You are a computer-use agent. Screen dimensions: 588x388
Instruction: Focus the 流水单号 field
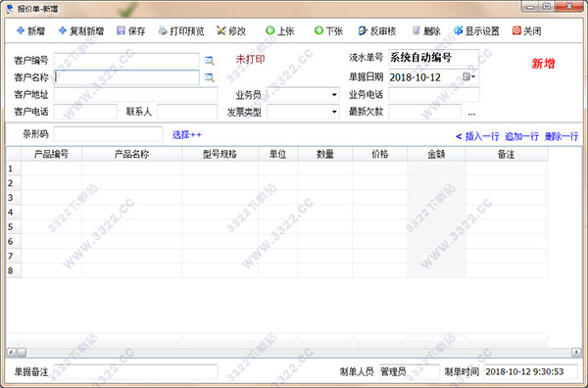click(434, 58)
